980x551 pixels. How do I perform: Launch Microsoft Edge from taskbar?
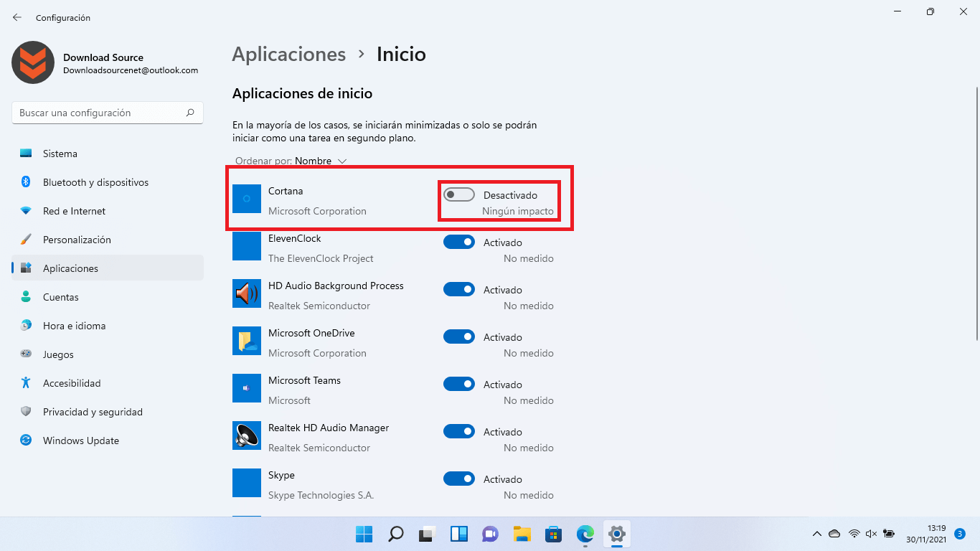pyautogui.click(x=585, y=534)
